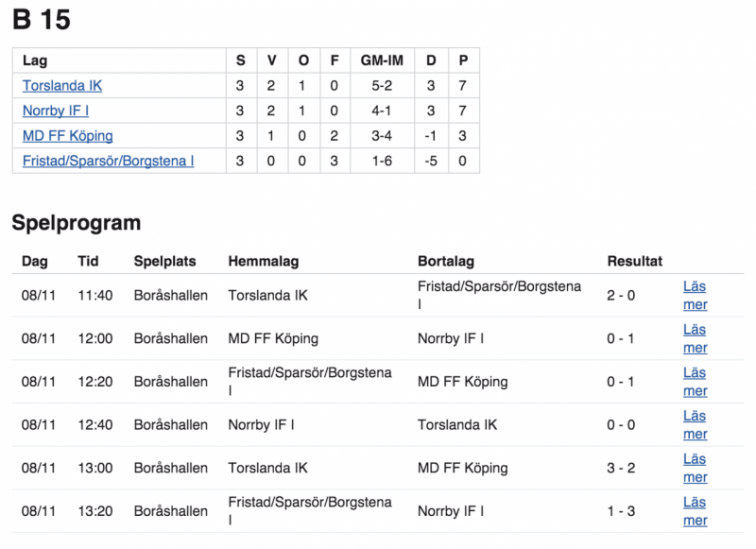
Task: Click the B 15 group heading
Action: [42, 20]
